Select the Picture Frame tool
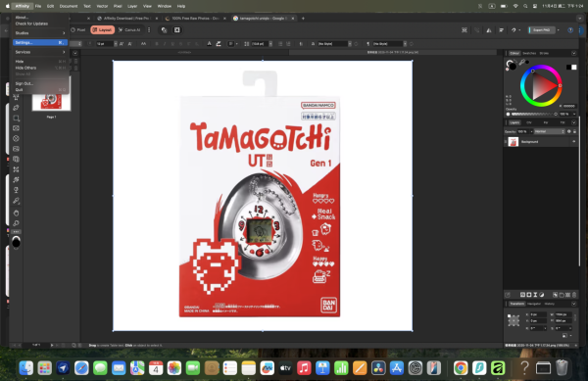Screen dimensions: 588x381 [x=16, y=128]
